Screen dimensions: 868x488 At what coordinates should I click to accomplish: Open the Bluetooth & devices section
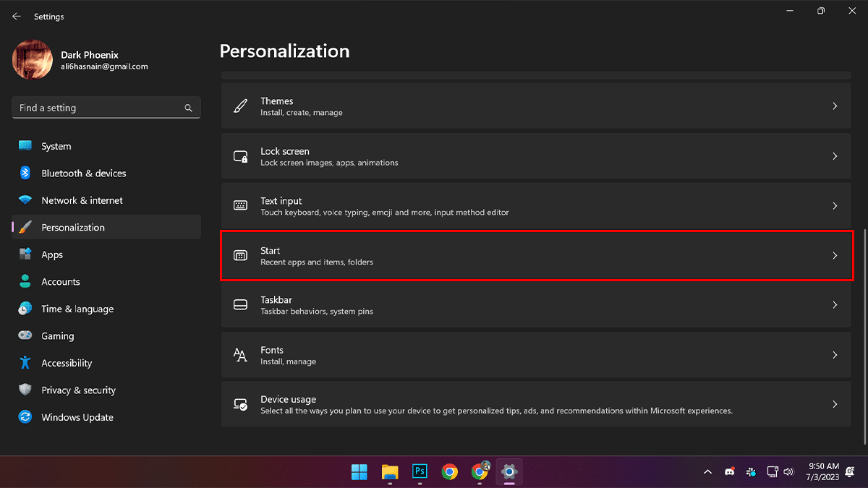[x=83, y=174]
